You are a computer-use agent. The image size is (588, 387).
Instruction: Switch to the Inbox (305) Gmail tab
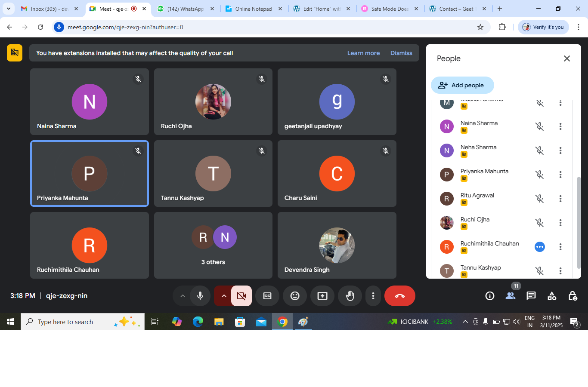[x=50, y=9]
